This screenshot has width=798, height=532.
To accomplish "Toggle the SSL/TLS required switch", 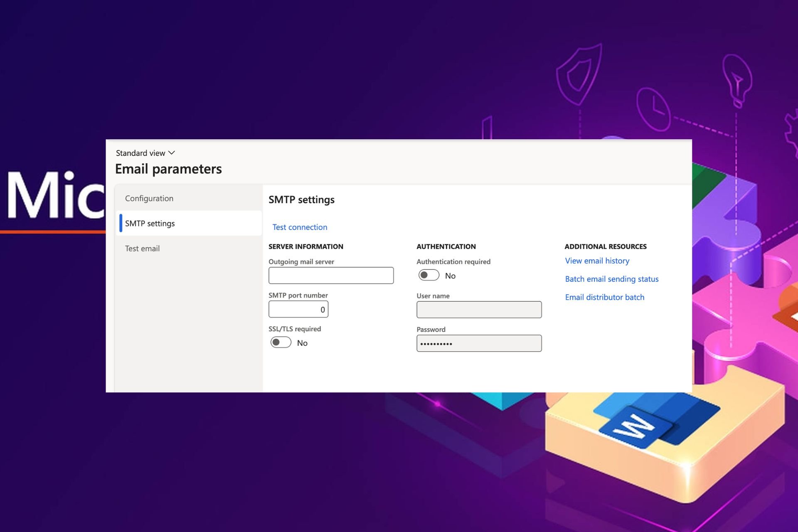I will (x=281, y=342).
